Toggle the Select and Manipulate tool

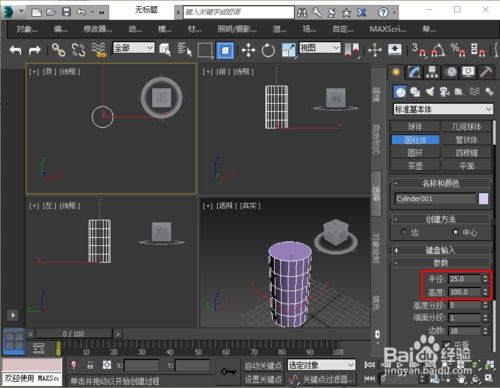tap(375, 51)
